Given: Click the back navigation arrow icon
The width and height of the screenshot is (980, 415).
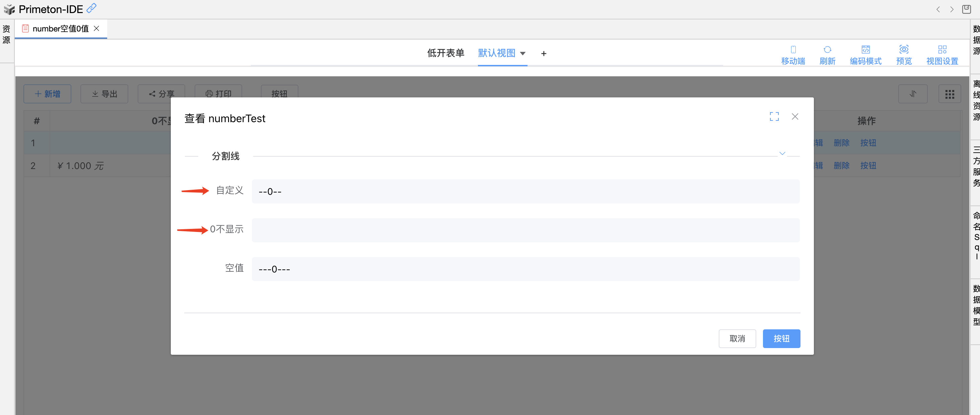Looking at the screenshot, I should coord(938,9).
